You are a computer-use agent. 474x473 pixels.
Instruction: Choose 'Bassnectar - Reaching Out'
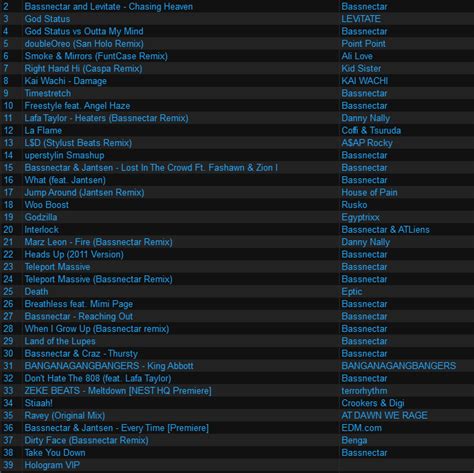[78, 316]
